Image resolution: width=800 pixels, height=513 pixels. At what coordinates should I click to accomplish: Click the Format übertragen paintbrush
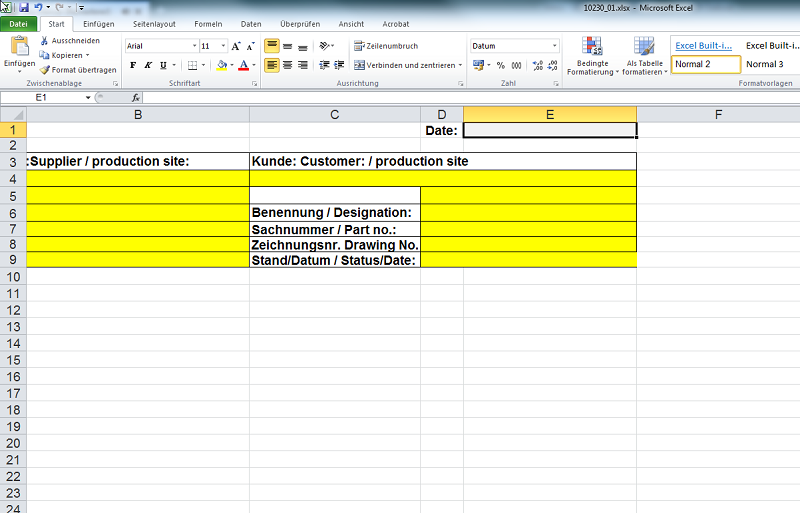tap(78, 69)
